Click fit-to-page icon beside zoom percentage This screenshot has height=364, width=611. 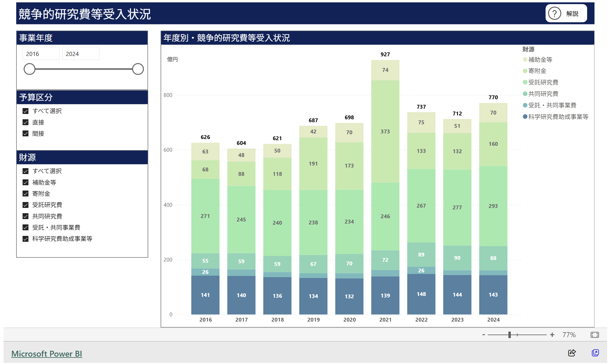[x=594, y=335]
